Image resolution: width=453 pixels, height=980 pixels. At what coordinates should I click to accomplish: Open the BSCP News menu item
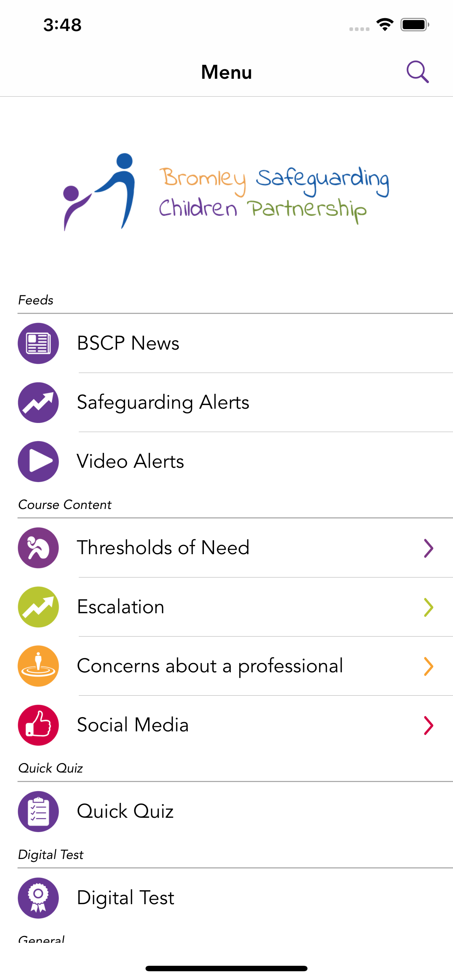(x=128, y=343)
